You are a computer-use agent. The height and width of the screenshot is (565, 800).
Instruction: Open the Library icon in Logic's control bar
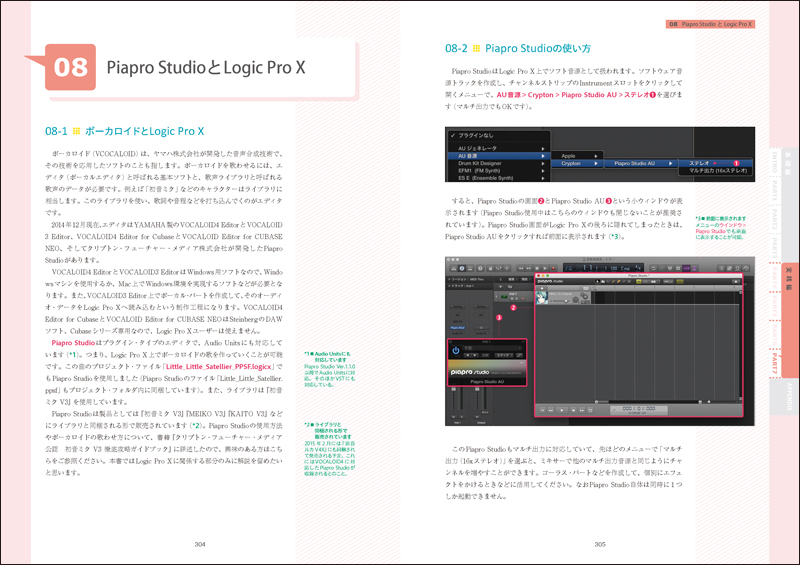click(453, 268)
